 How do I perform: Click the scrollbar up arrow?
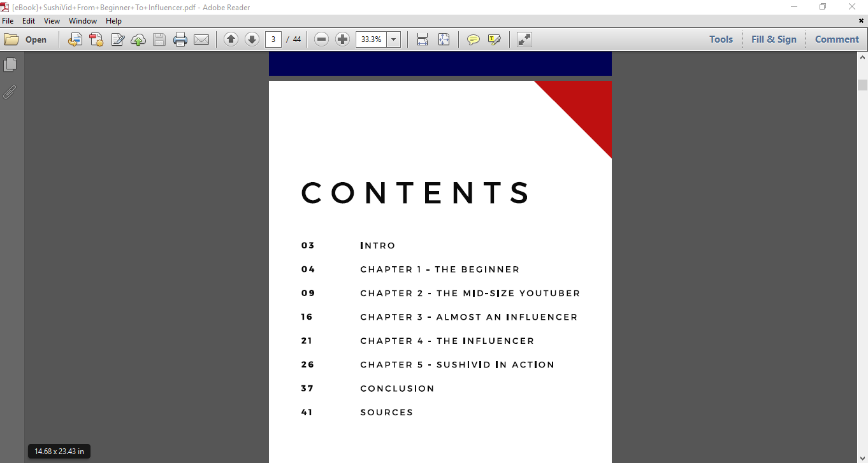point(862,56)
